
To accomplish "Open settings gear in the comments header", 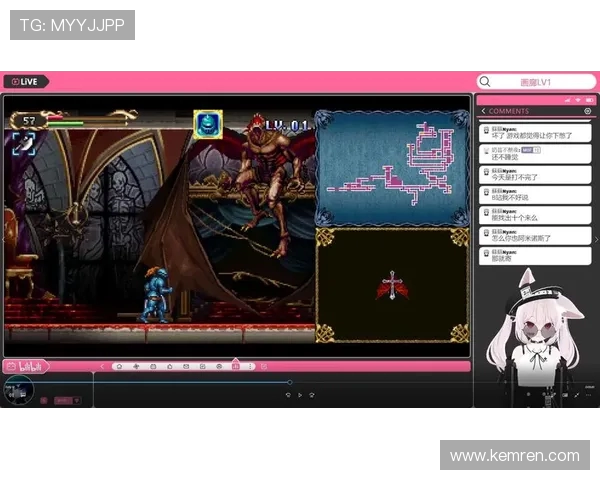I will click(588, 111).
